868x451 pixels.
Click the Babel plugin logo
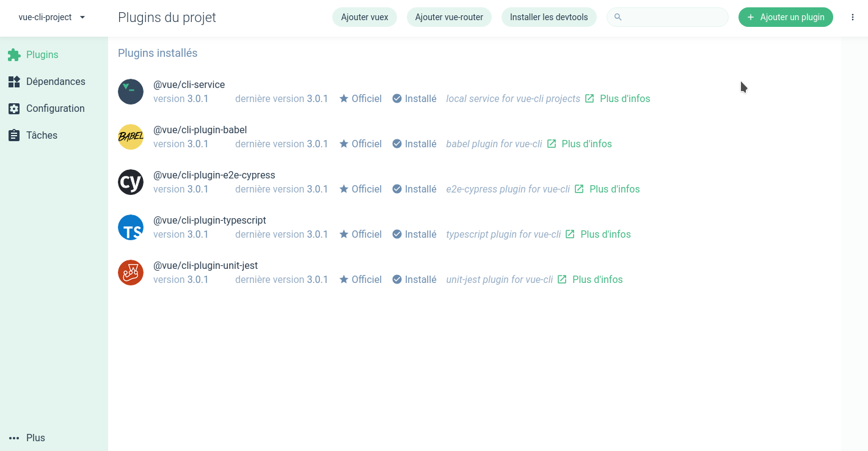(x=131, y=136)
